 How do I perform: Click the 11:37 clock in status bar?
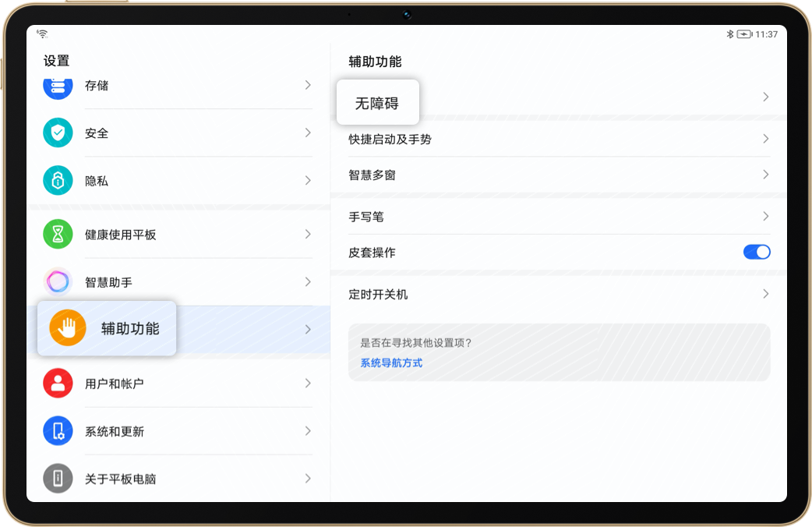click(767, 34)
